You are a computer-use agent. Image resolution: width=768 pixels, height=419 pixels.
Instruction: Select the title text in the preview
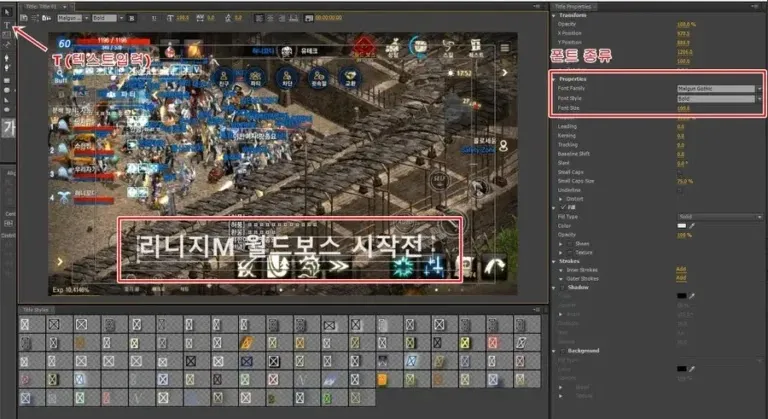click(283, 246)
